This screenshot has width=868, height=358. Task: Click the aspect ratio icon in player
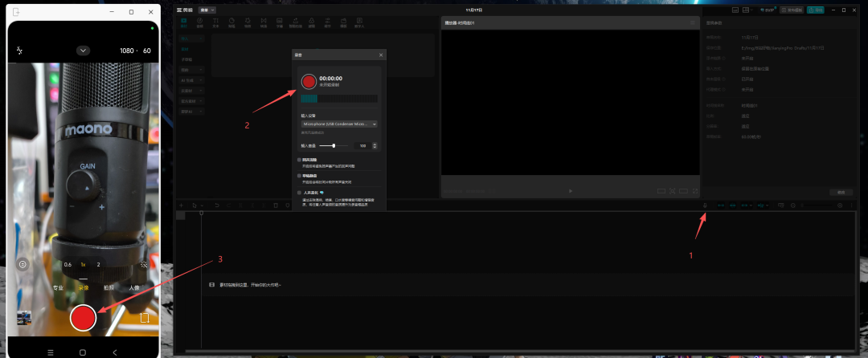tap(683, 191)
